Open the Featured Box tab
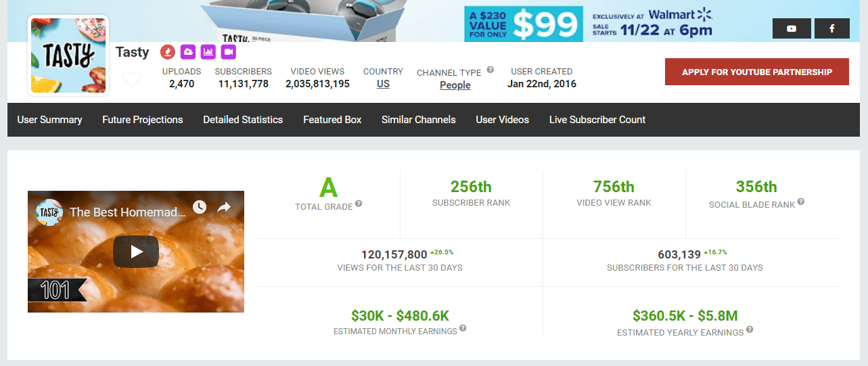868x366 pixels. 332,120
